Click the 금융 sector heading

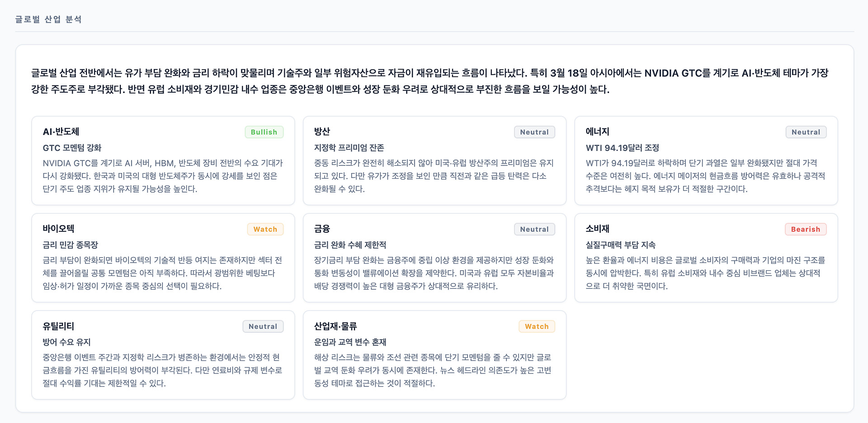322,229
